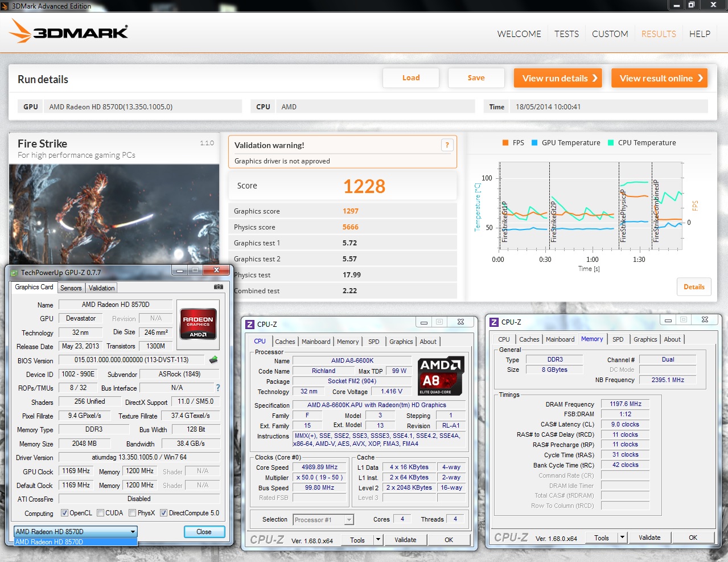This screenshot has height=562, width=728.
Task: Click the teal CPU Temperature legend square
Action: [611, 143]
